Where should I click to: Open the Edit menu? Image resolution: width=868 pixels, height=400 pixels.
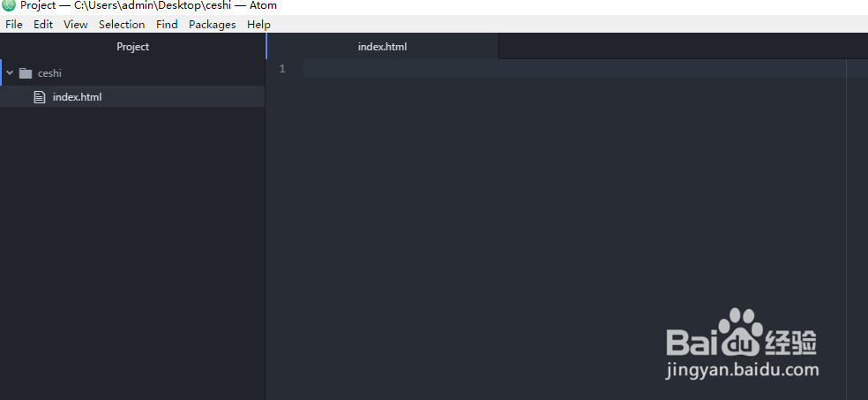(x=43, y=25)
